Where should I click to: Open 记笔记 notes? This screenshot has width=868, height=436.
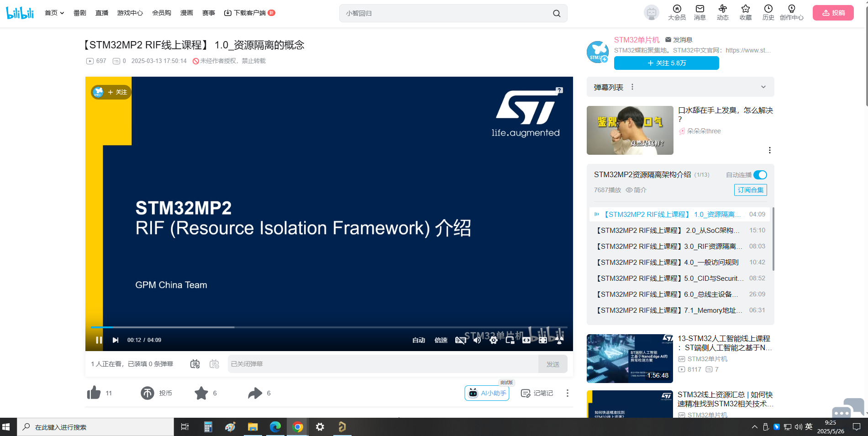point(537,393)
